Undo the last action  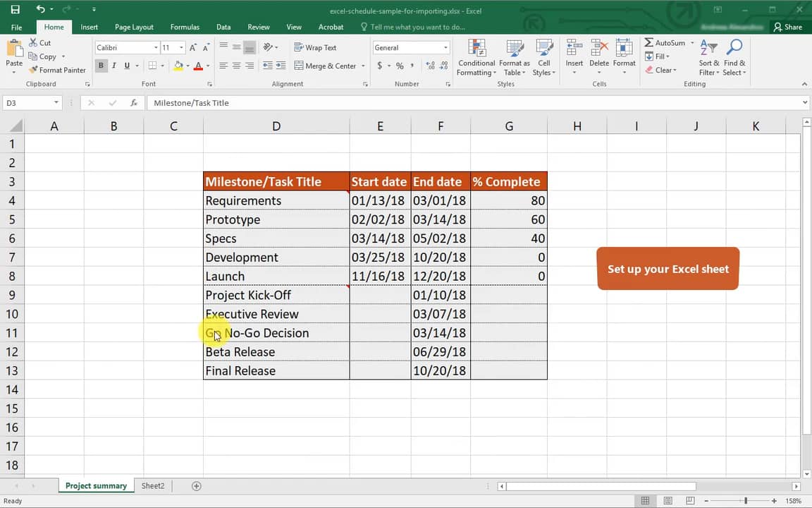[40, 8]
